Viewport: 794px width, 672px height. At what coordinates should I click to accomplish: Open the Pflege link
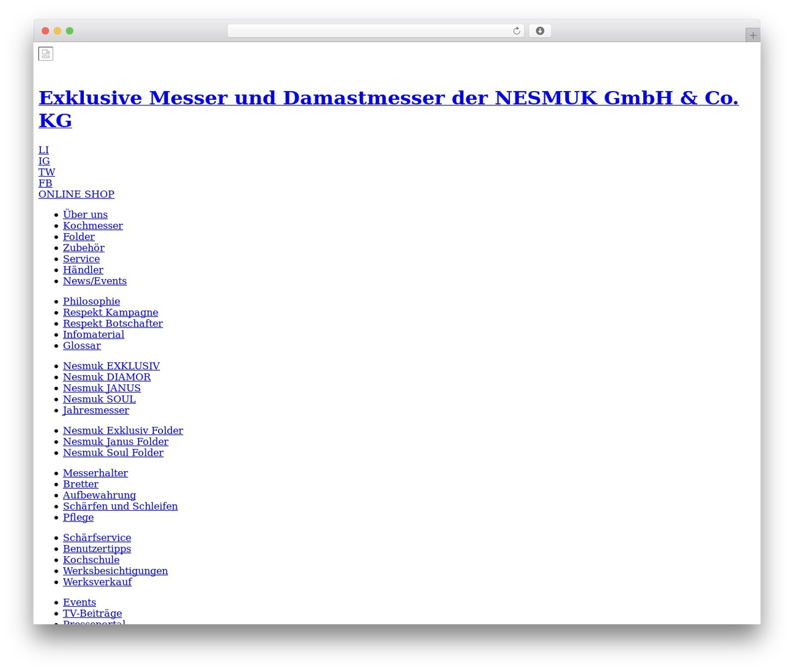point(78,518)
